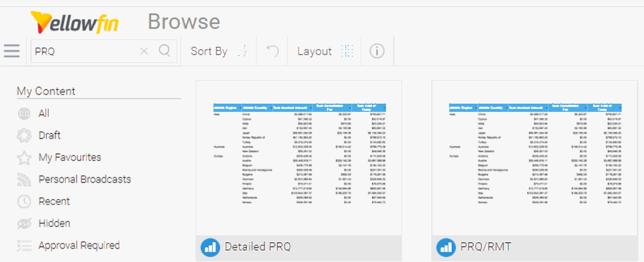The image size is (644, 262).
Task: Open the hamburger main menu
Action: click(x=11, y=51)
